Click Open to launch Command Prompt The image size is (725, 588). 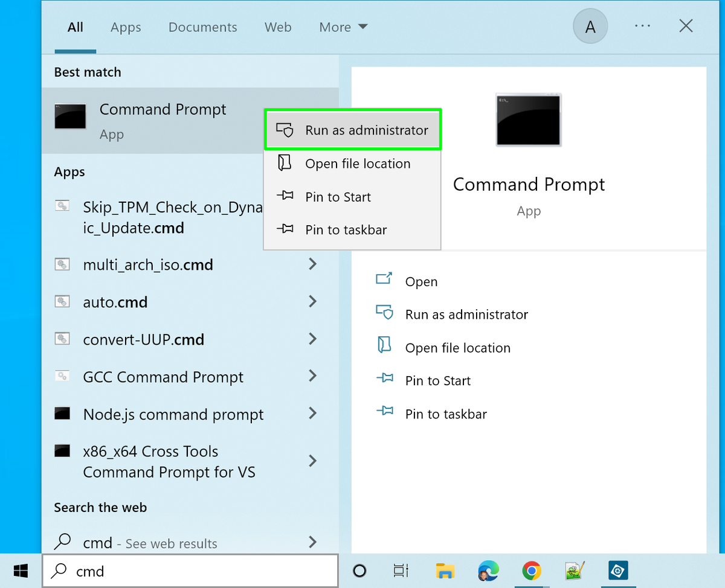[421, 281]
